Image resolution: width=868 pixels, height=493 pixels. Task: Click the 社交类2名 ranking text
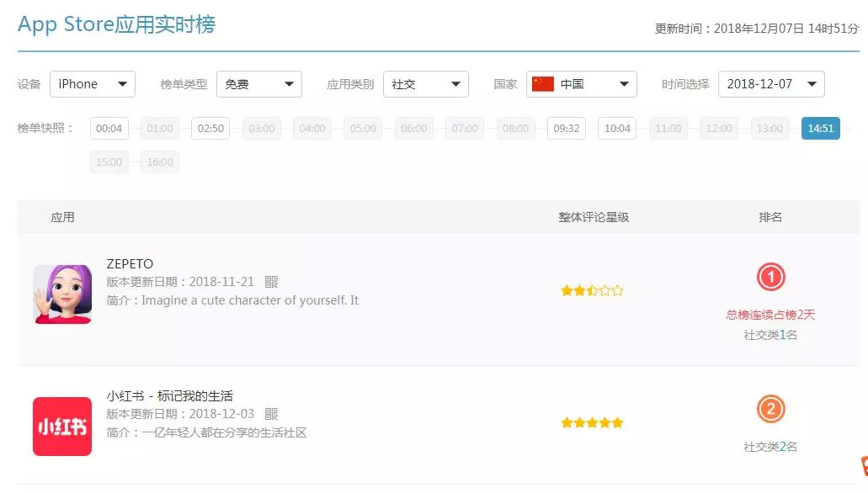click(770, 447)
